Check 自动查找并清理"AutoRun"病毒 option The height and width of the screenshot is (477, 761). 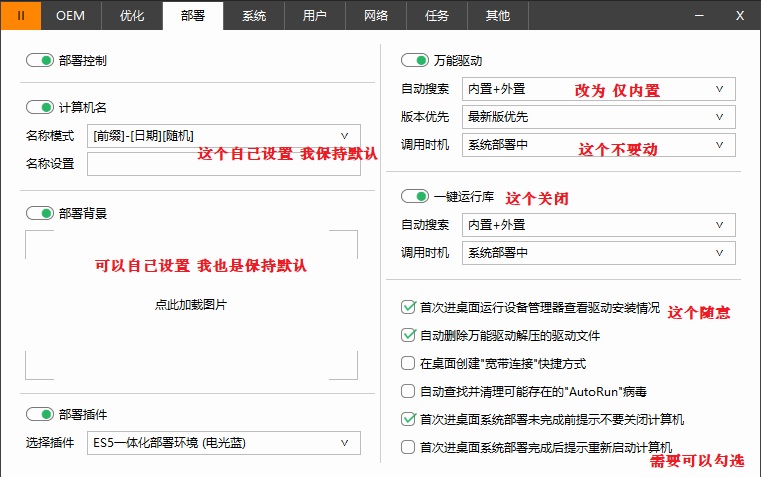coord(407,391)
